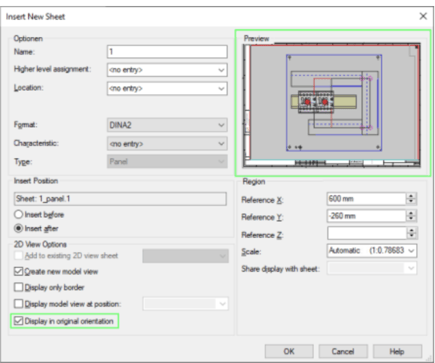
Task: Select the Insert before radio button
Action: pyautogui.click(x=19, y=214)
